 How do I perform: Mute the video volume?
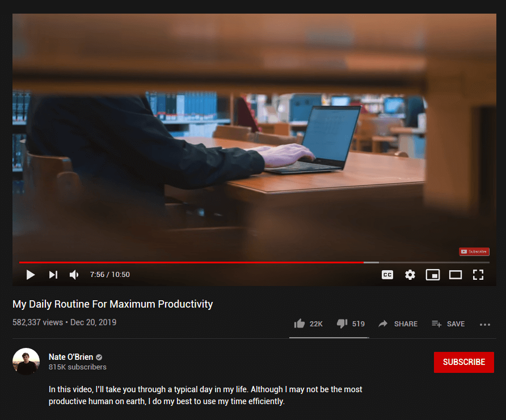(x=74, y=275)
